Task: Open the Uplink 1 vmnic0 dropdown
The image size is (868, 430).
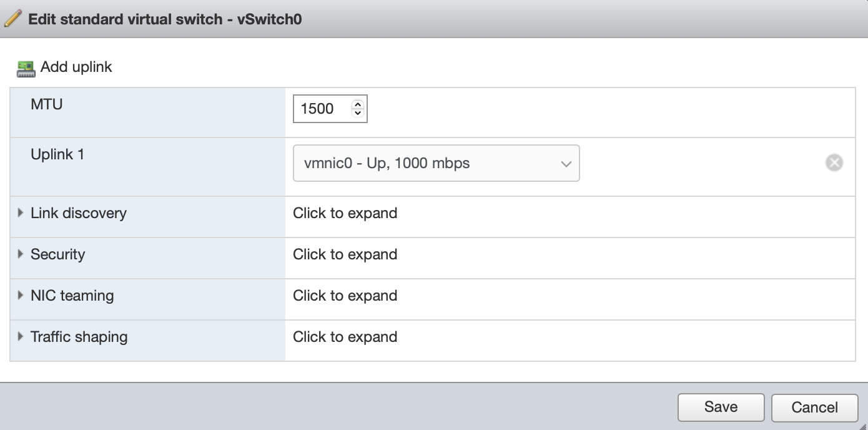Action: pos(436,164)
